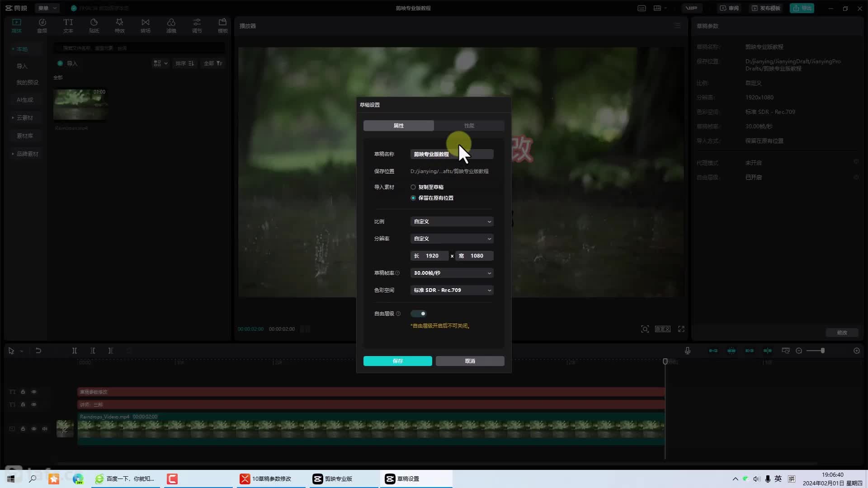Click the player panel menu icon
The image size is (868, 488).
[677, 26]
